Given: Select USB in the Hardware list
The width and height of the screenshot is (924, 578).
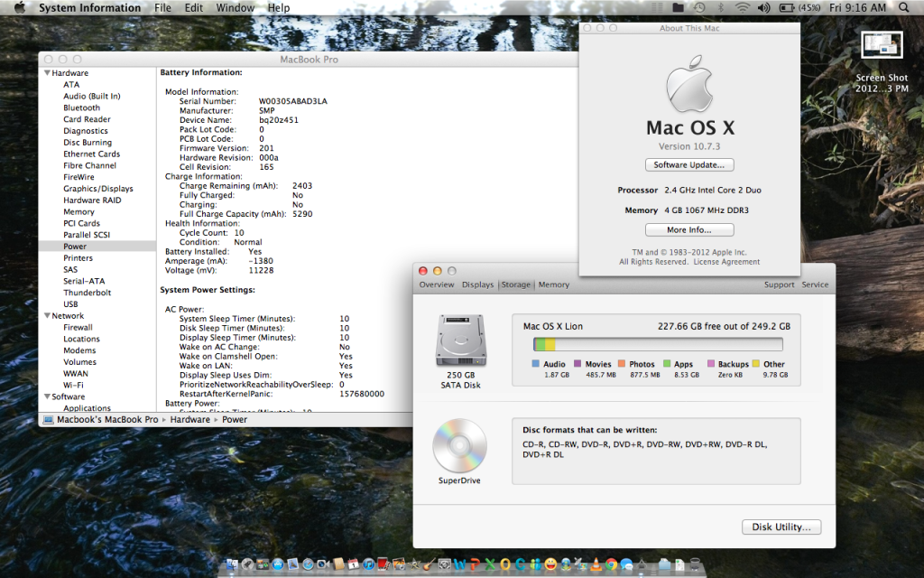Looking at the screenshot, I should (70, 303).
